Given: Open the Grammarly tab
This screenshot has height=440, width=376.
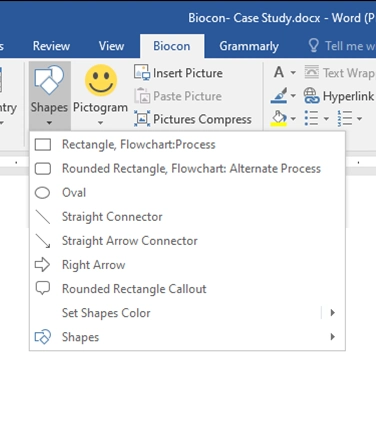Looking at the screenshot, I should click(249, 46).
